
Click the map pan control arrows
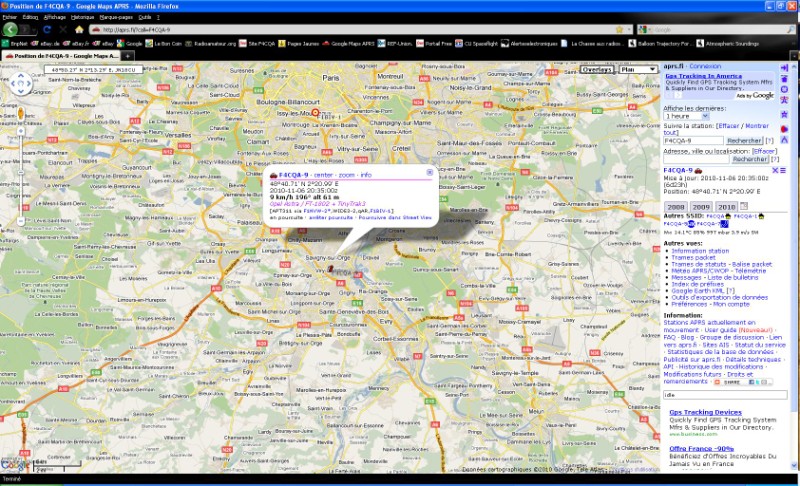21,84
